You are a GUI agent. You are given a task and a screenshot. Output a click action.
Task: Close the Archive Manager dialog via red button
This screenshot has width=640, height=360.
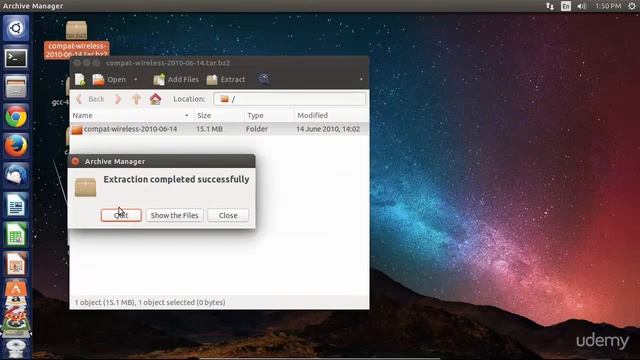(x=76, y=161)
